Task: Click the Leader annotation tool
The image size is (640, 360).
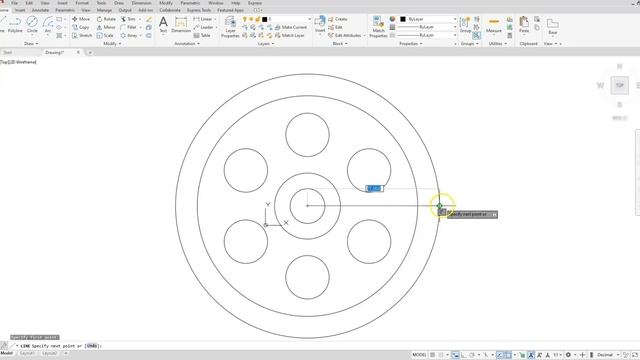Action: coord(203,27)
